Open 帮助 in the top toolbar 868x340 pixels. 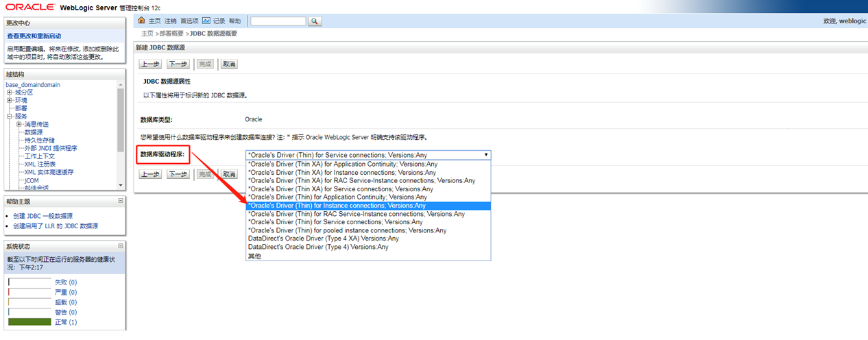(235, 22)
